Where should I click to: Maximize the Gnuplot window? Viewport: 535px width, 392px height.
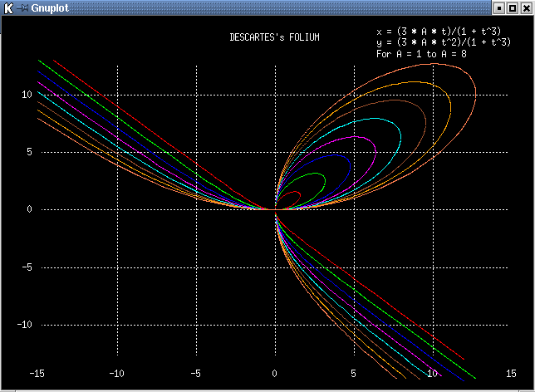[x=513, y=8]
